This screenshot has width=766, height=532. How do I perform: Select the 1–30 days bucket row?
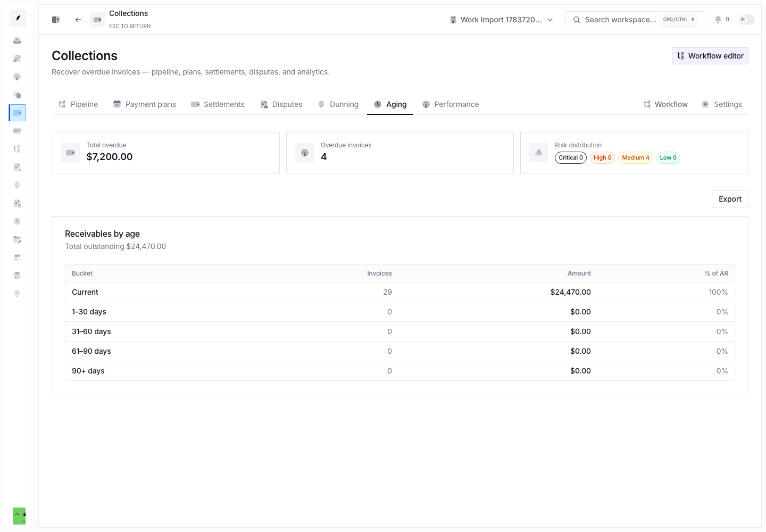[400, 312]
